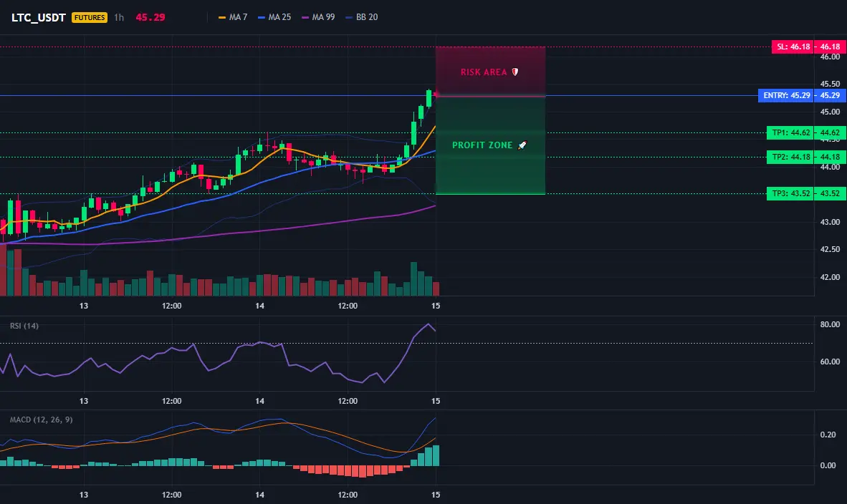Click the SL: 46.18 stop loss label
The height and width of the screenshot is (504, 847).
pyautogui.click(x=793, y=47)
